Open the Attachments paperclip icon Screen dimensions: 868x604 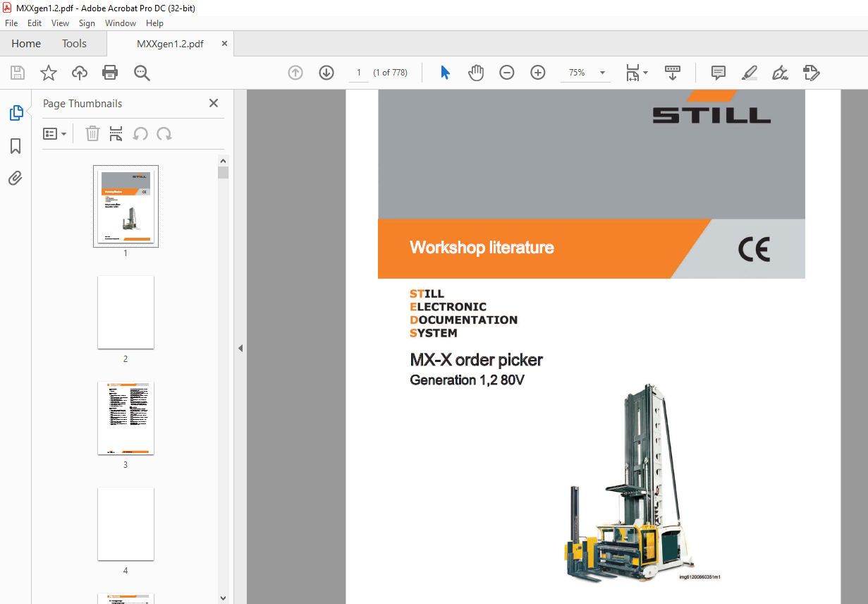(x=16, y=178)
